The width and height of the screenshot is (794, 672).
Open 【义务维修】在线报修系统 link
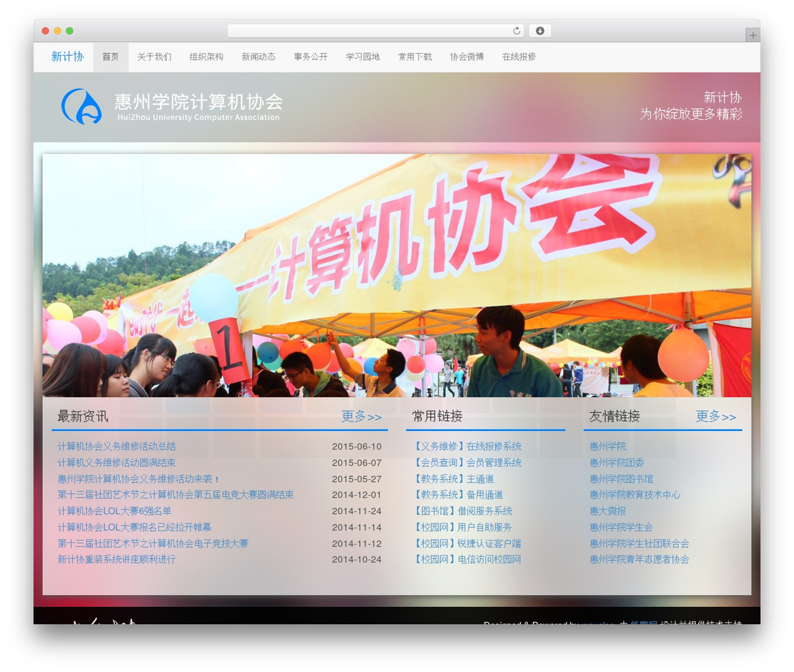(467, 446)
